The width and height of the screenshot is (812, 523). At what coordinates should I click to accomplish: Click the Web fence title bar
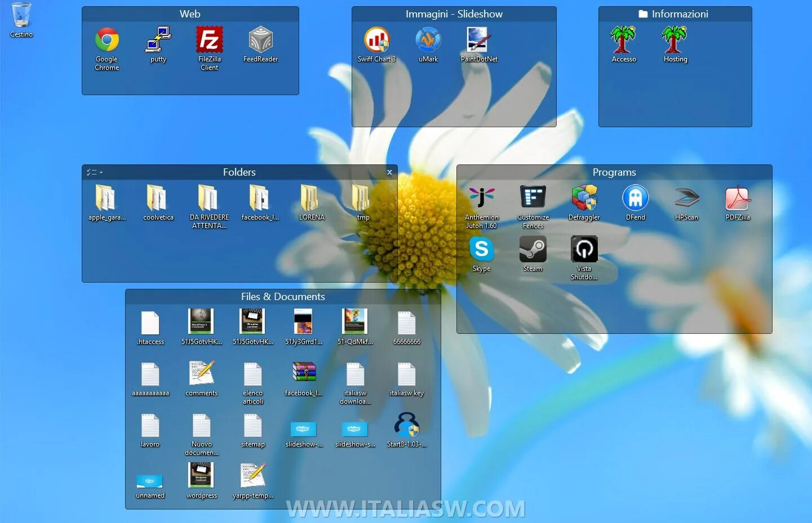[x=190, y=14]
